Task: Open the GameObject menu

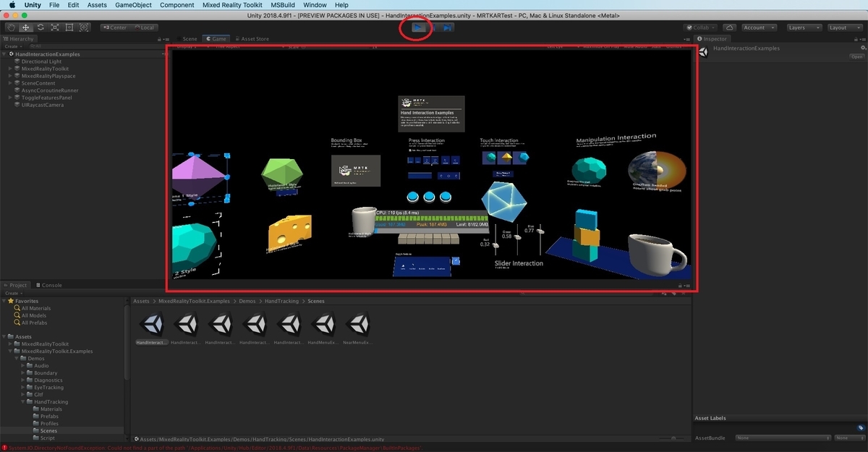Action: 134,5
